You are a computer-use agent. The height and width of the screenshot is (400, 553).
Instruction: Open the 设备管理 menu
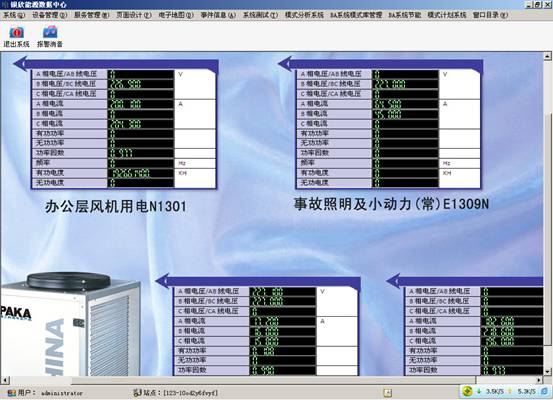click(x=50, y=15)
